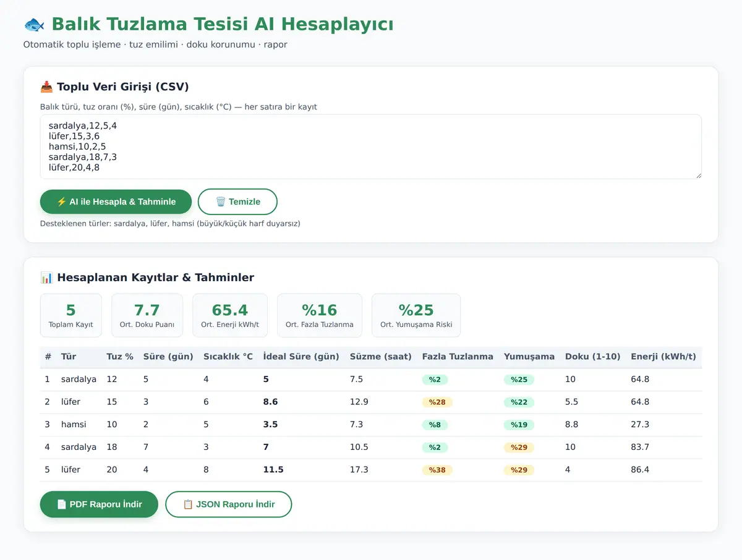
Task: Click the Balık Tuzlama Tesisi AI Hesaplayıcı heading
Action: 223,24
